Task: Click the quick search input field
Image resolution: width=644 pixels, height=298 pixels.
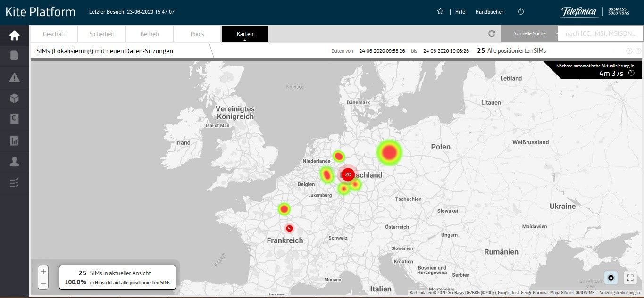Action: [x=600, y=34]
